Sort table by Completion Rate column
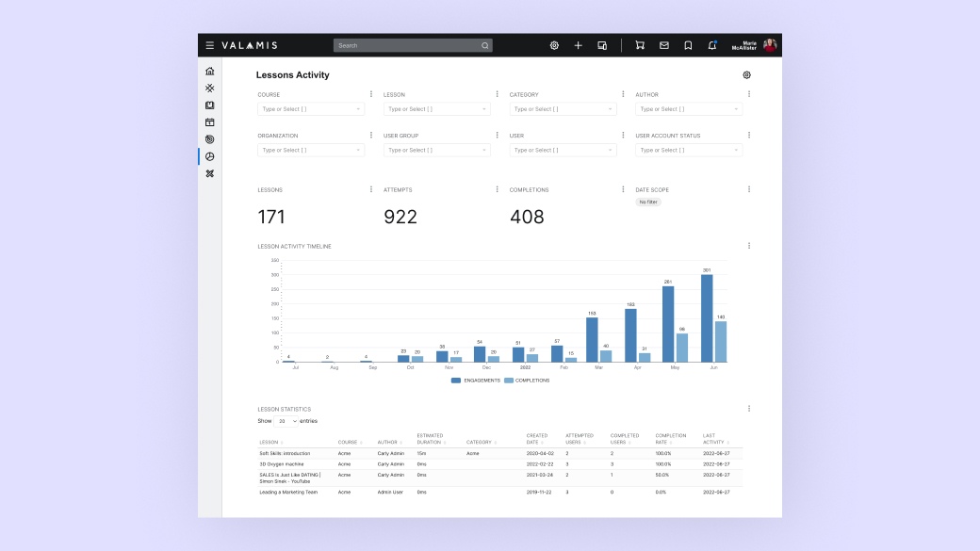The width and height of the screenshot is (980, 551). click(x=671, y=439)
